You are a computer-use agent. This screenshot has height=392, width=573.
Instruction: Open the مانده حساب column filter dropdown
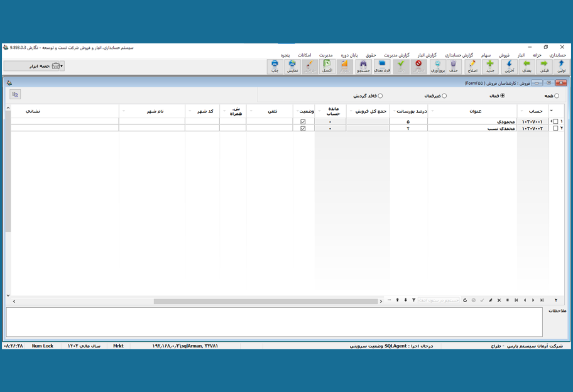(x=319, y=111)
